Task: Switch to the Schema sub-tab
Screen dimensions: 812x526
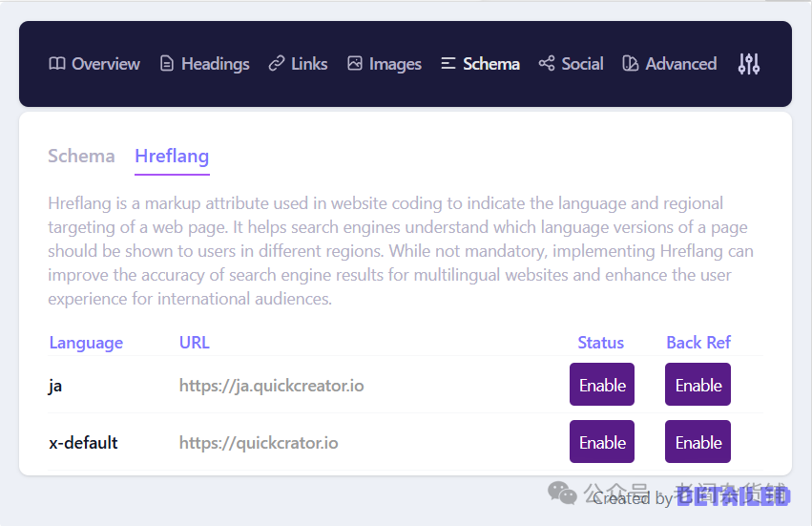Action: pyautogui.click(x=81, y=156)
